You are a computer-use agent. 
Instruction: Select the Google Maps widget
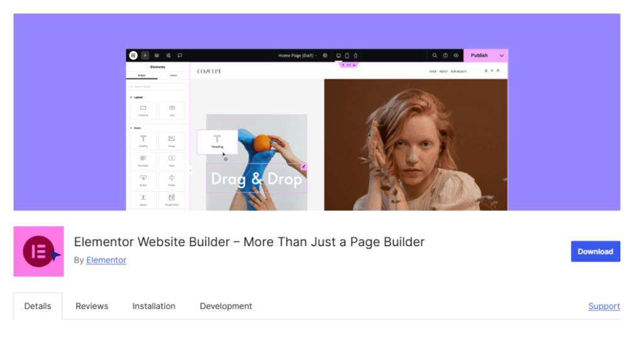click(172, 200)
